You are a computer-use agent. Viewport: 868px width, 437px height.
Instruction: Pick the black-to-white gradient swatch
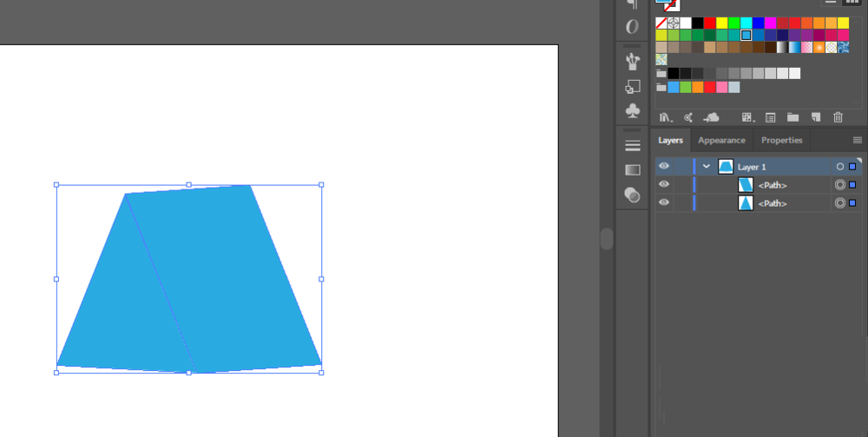click(x=782, y=48)
